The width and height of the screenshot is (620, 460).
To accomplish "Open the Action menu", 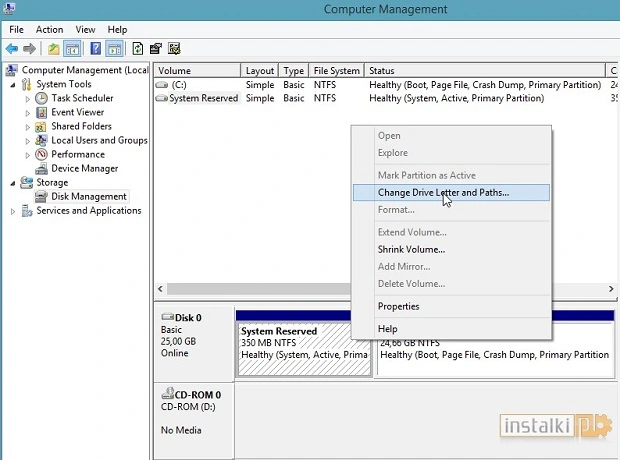I will (x=49, y=30).
